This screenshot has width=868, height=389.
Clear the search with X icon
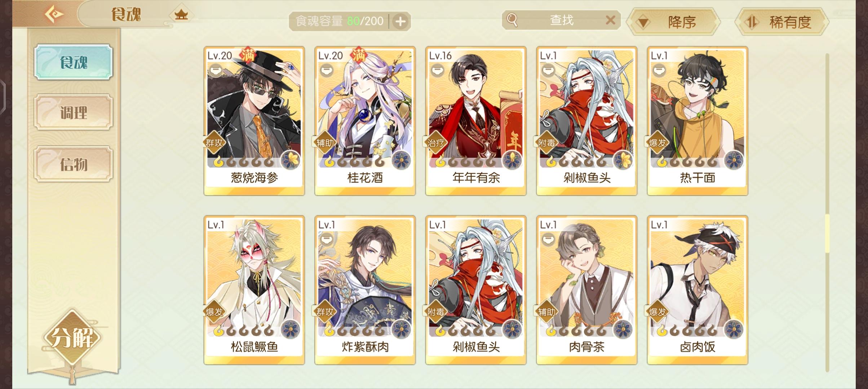tap(610, 20)
